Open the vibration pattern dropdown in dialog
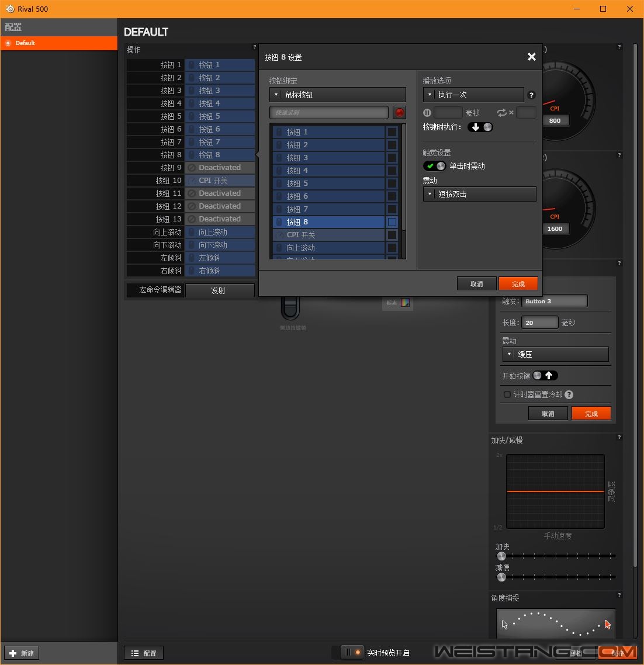This screenshot has height=665, width=644. [479, 194]
